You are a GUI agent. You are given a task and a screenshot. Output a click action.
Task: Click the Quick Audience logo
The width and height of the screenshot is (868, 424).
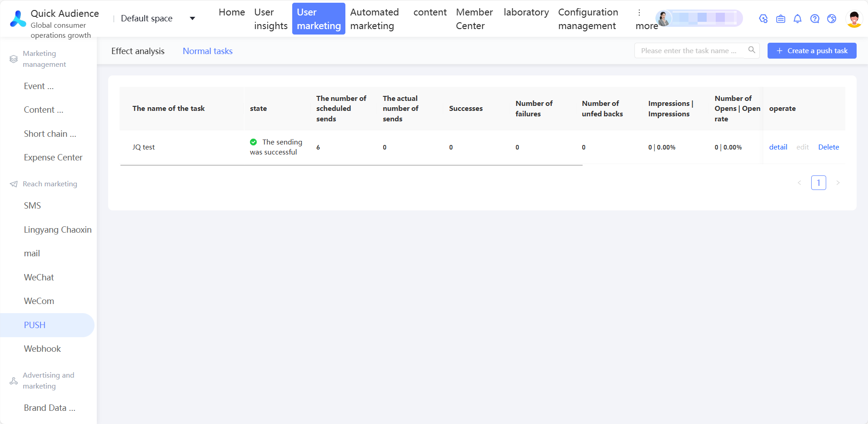[18, 19]
